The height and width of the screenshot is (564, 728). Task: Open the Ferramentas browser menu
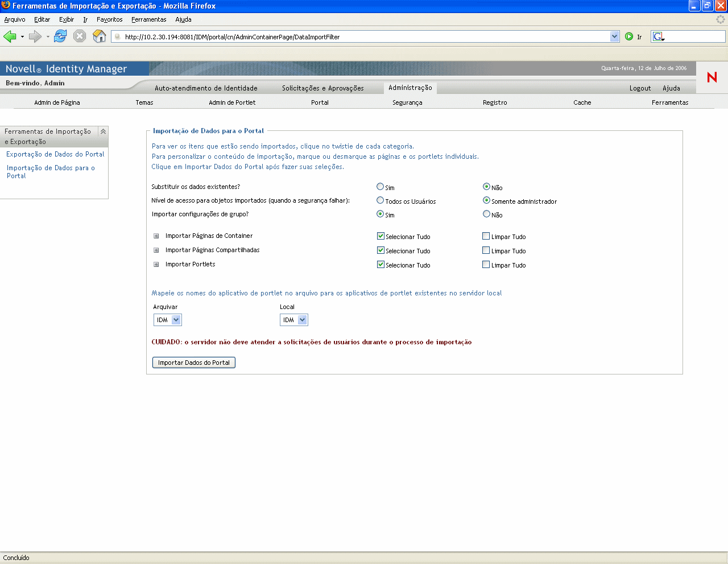tap(149, 19)
